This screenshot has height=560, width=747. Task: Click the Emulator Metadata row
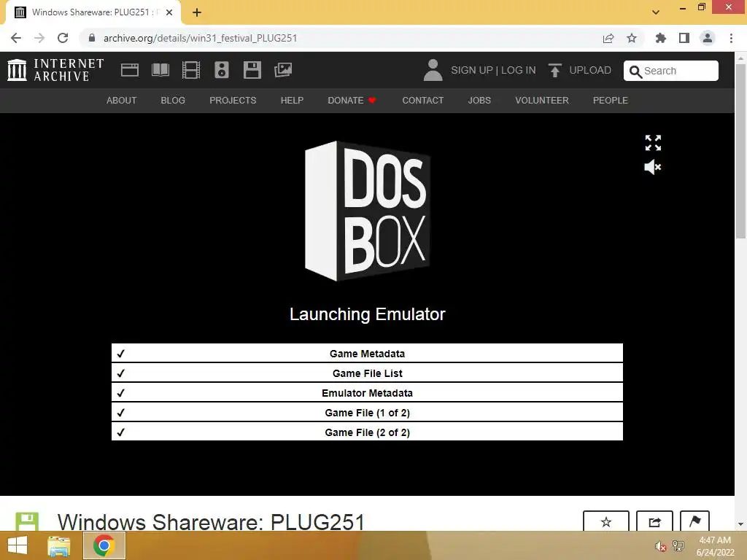coord(367,393)
